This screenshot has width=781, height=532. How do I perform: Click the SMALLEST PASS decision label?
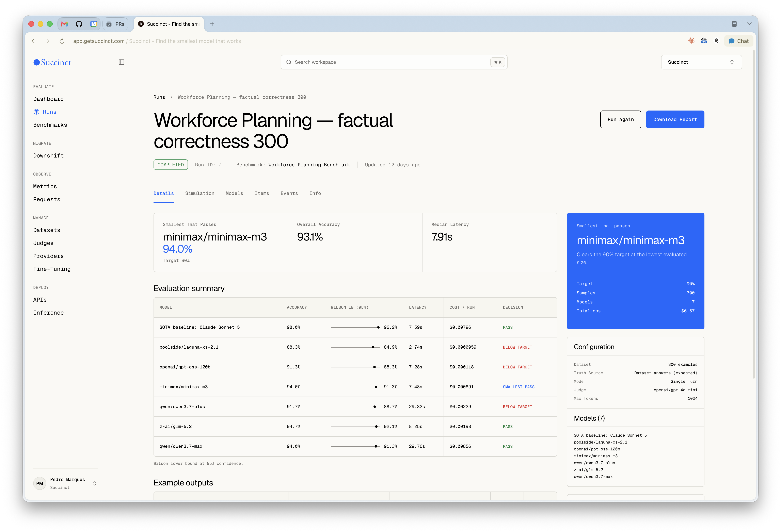coord(519,387)
